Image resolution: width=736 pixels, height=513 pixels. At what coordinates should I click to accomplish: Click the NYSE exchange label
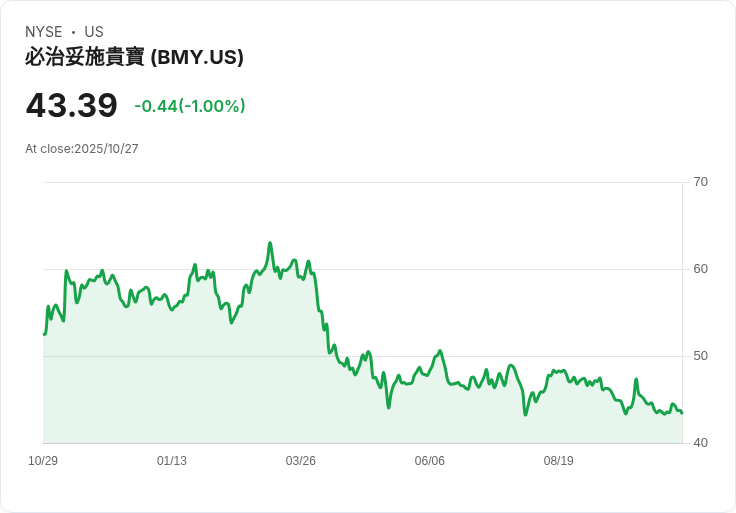(x=44, y=32)
